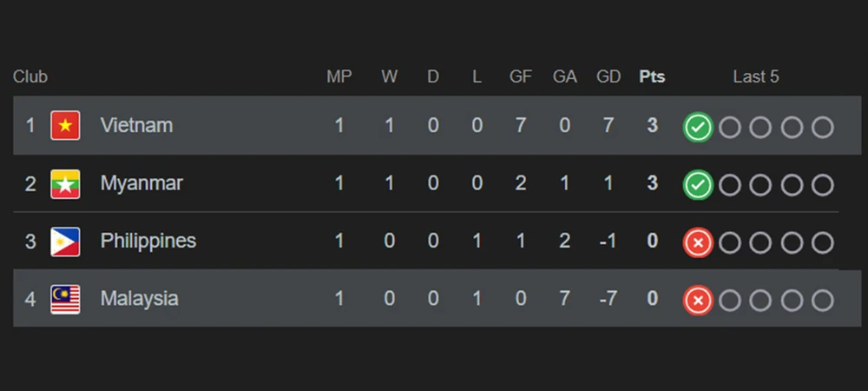Open the Myanmar team link
Image resolution: width=868 pixels, height=391 pixels.
[141, 184]
